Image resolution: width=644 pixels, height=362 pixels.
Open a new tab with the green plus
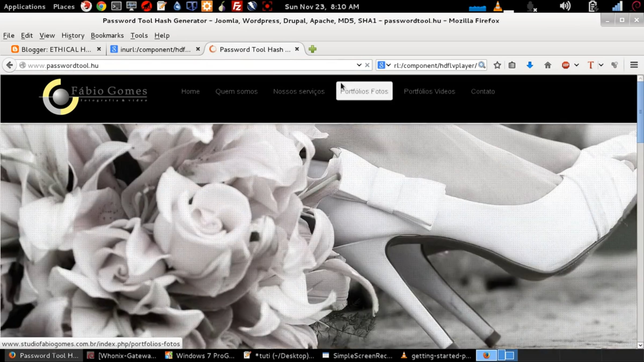[x=313, y=49]
